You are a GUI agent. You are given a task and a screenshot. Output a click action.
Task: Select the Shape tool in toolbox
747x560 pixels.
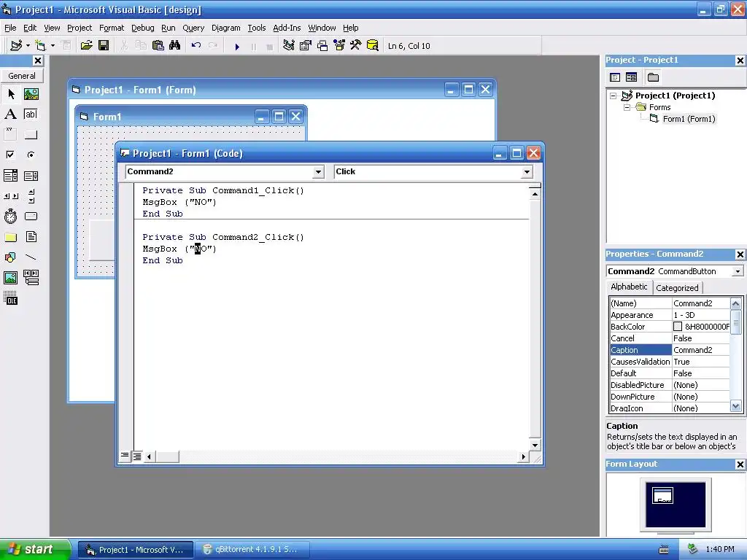10,257
